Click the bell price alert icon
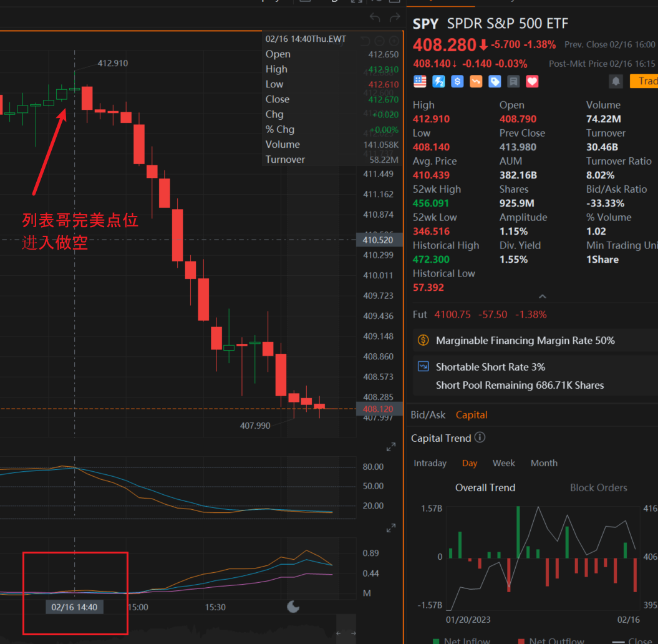The image size is (658, 644). 616,82
